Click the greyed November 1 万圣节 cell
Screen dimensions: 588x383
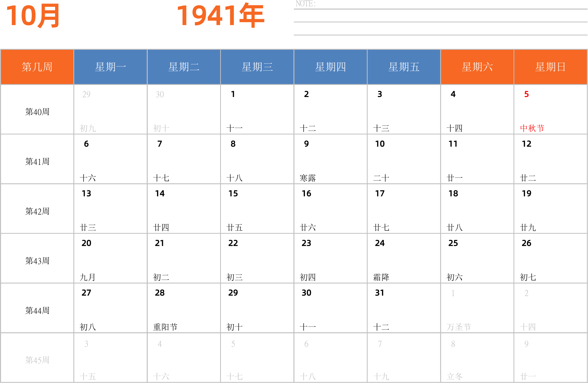coord(477,308)
